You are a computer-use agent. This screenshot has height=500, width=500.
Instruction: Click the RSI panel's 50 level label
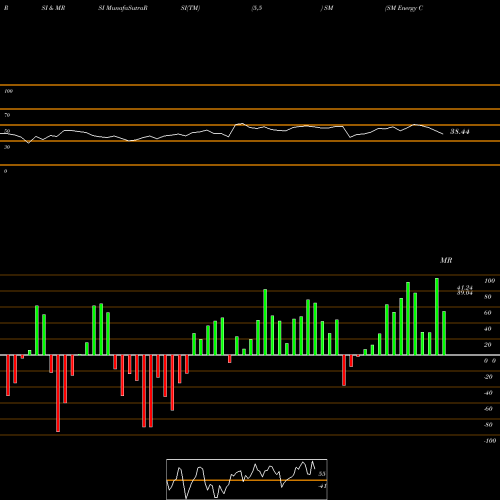[7, 131]
